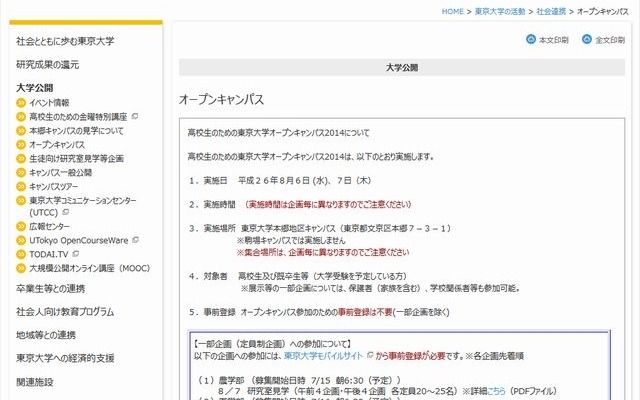Open オープンキャンパス sidebar link

[57, 144]
